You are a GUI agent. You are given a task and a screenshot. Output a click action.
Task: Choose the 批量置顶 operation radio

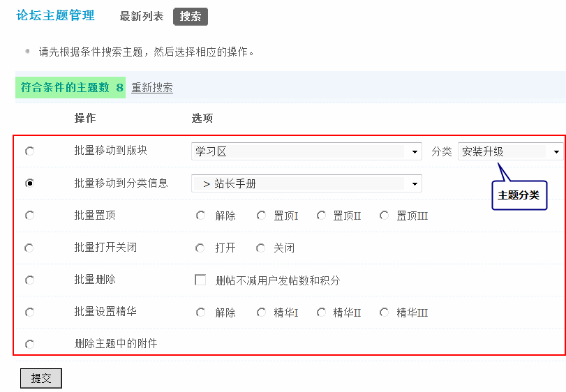(29, 216)
